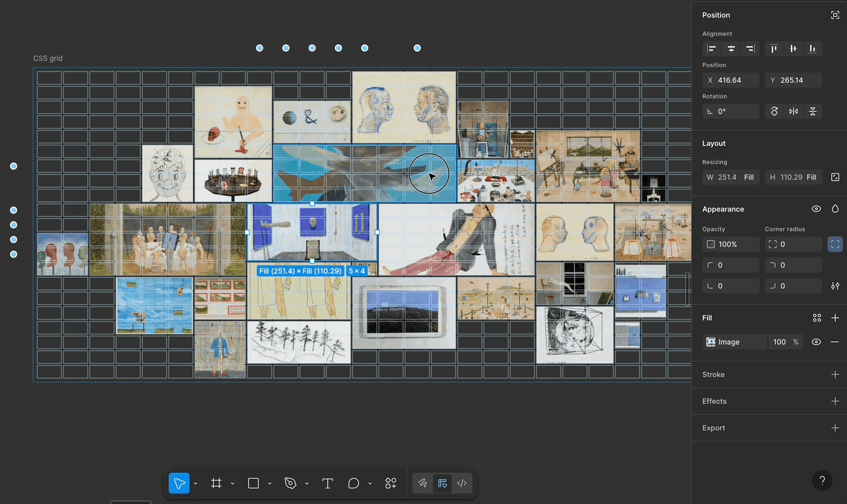Align selection to the bottom

coord(812,49)
